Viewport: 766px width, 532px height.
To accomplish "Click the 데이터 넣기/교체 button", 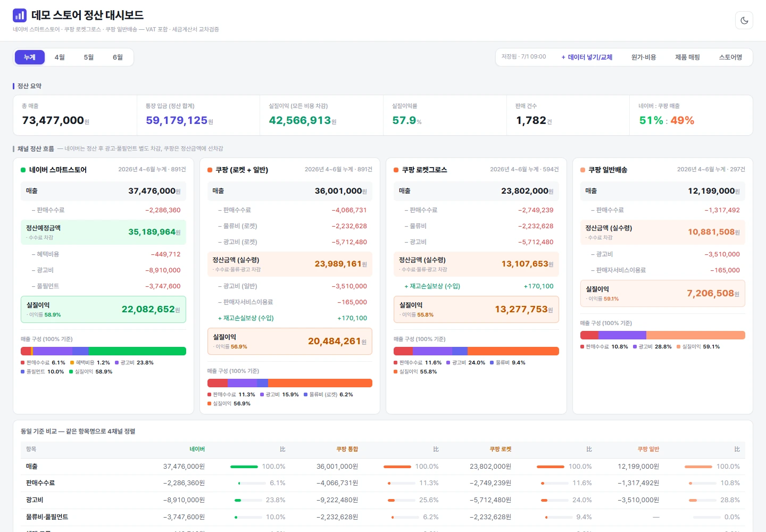I will pyautogui.click(x=587, y=57).
